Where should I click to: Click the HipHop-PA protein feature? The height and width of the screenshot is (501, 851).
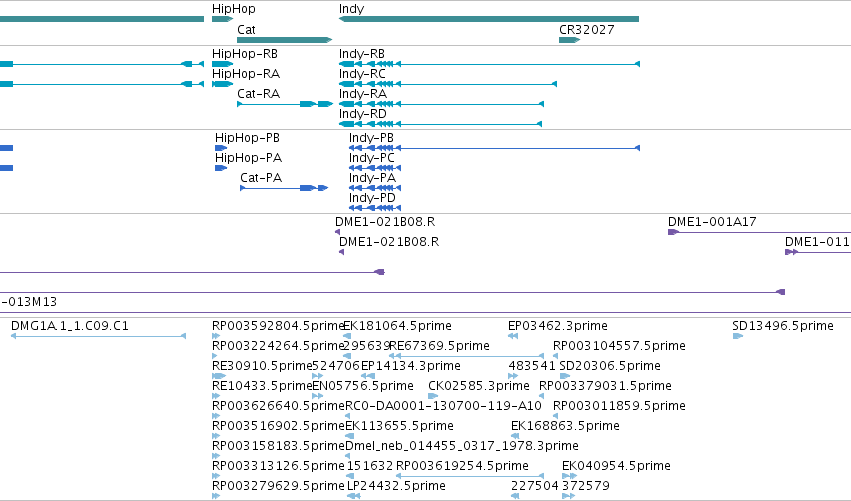click(x=221, y=168)
